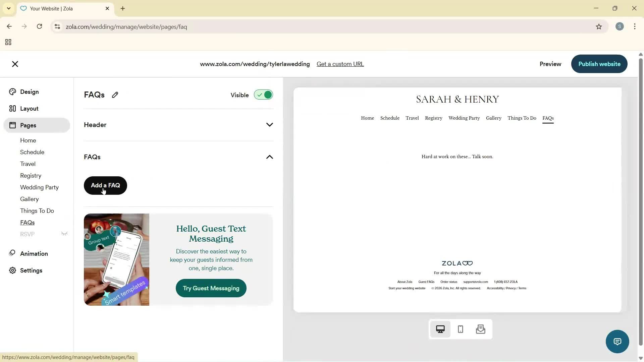Click the Publish website button
Screen dimensions: 644x362
(x=599, y=64)
